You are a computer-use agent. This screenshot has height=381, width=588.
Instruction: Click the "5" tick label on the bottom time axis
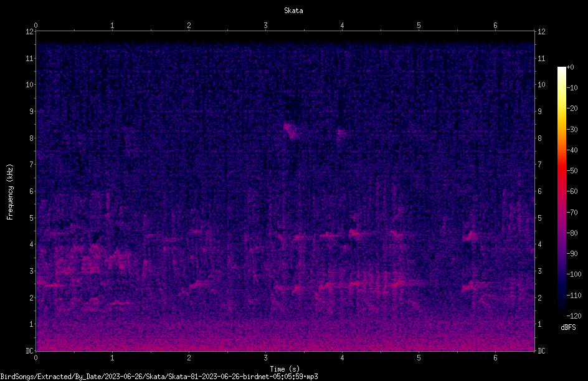(419, 358)
